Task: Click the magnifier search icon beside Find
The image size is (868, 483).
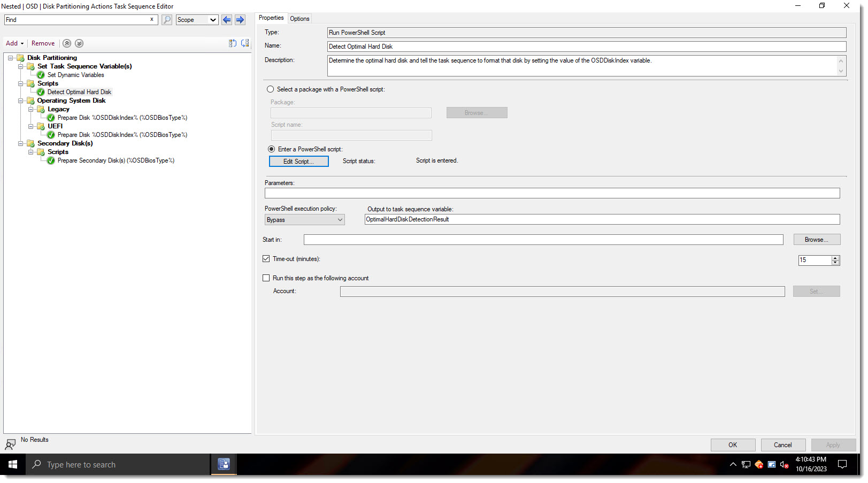Action: click(167, 20)
